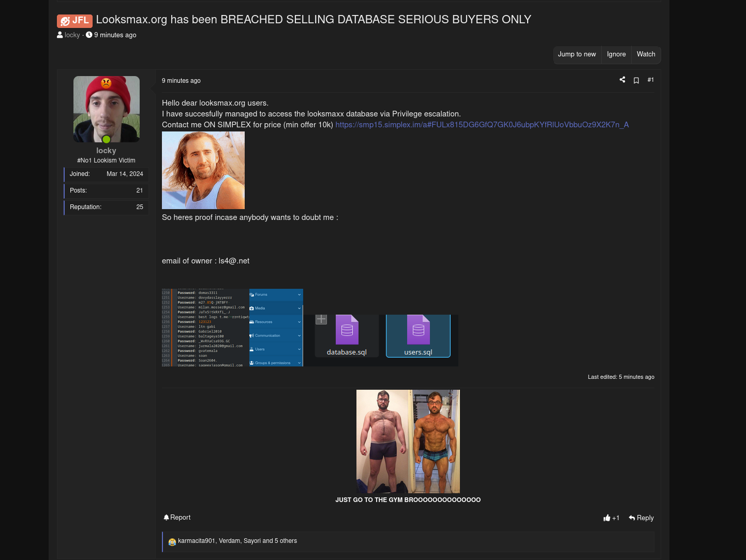Screen dimensions: 746x560
Task: Click the plus icon beside database.sql
Action: 321,319
